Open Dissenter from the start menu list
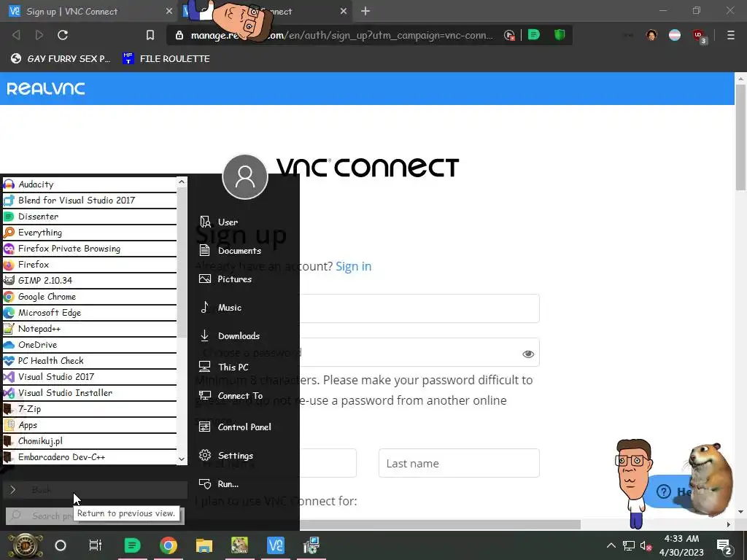Screen dimensions: 747x560 (90, 217)
